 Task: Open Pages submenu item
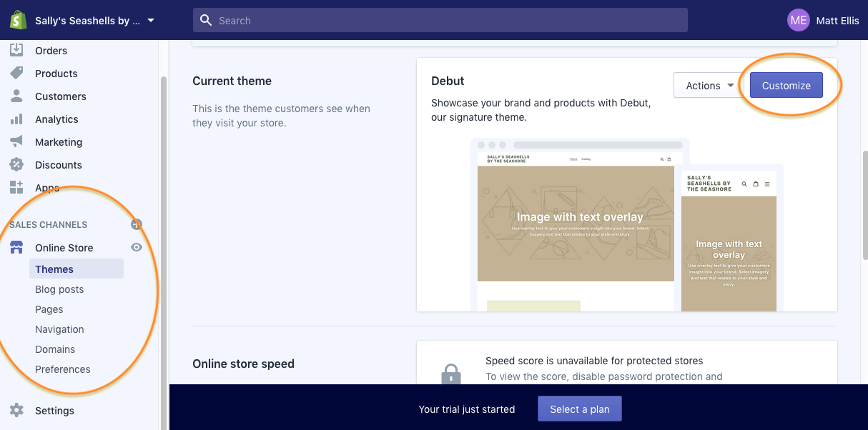coord(49,309)
